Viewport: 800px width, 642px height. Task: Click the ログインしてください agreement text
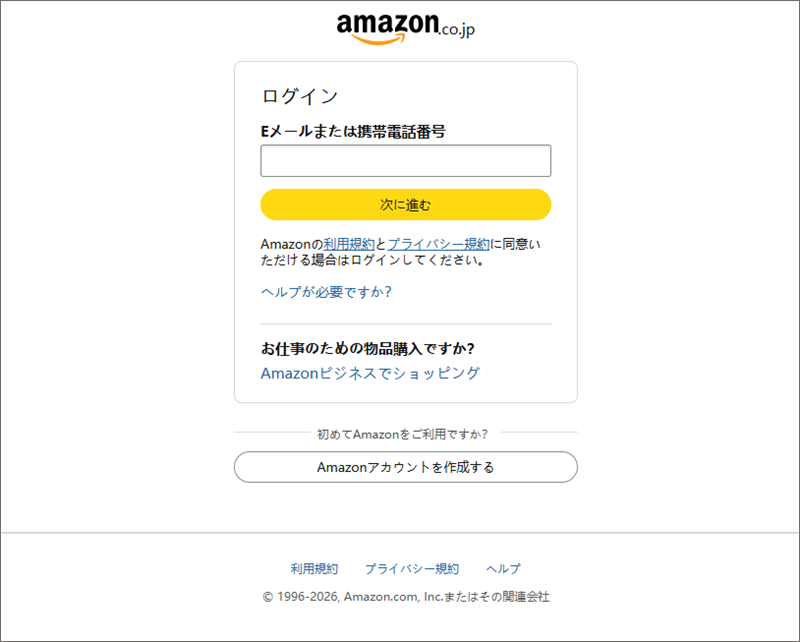[x=410, y=261]
